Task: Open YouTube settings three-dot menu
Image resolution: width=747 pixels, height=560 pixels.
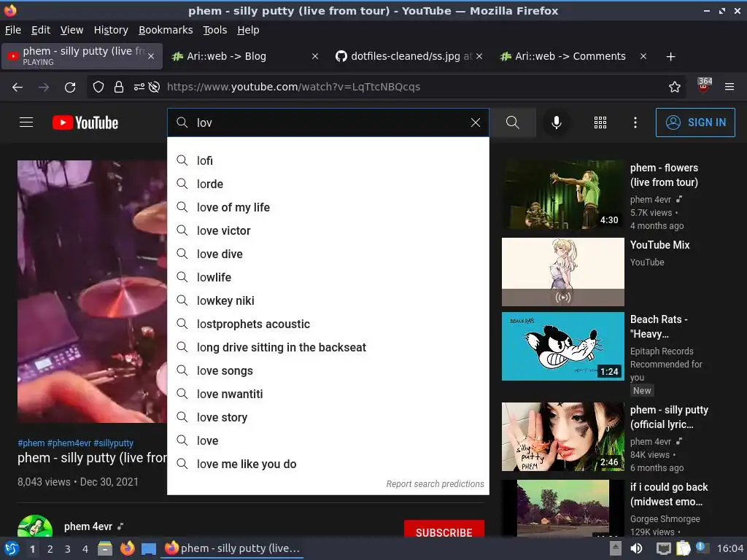Action: [635, 122]
